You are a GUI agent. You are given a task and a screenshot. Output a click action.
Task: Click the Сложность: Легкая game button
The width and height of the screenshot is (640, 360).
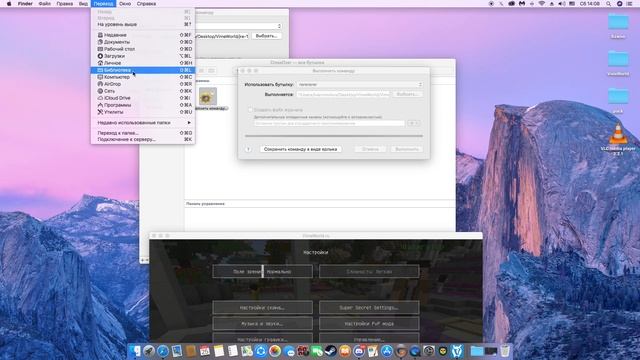click(x=369, y=271)
